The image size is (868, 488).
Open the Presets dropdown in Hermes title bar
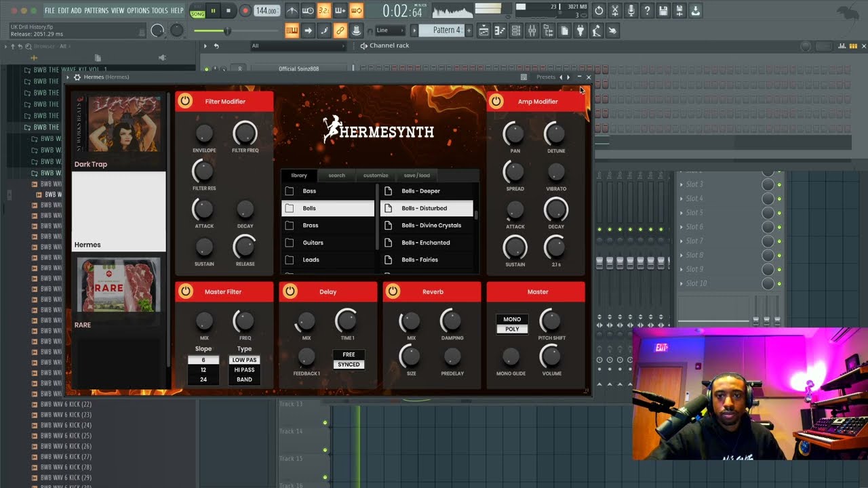click(x=546, y=77)
